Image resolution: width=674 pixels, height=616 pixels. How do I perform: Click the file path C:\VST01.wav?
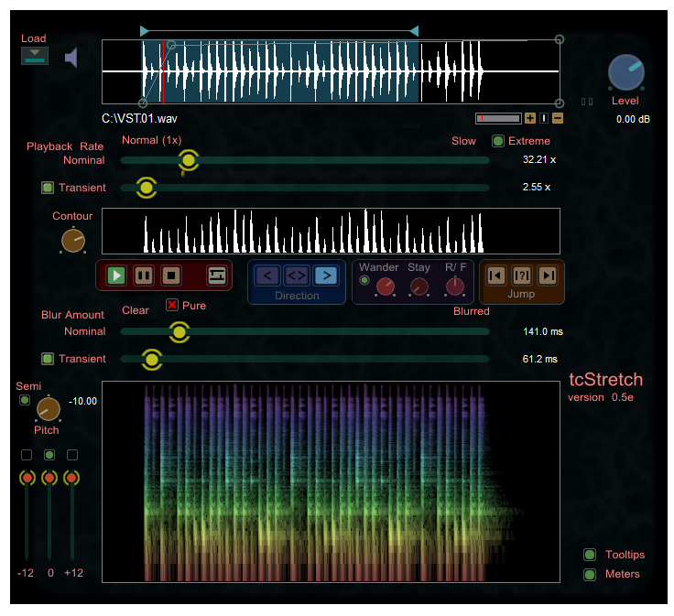pos(139,119)
